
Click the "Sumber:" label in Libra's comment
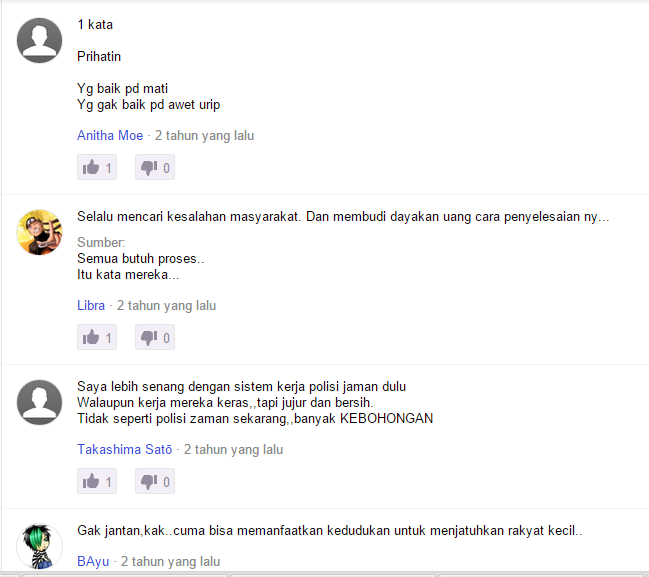click(x=101, y=243)
